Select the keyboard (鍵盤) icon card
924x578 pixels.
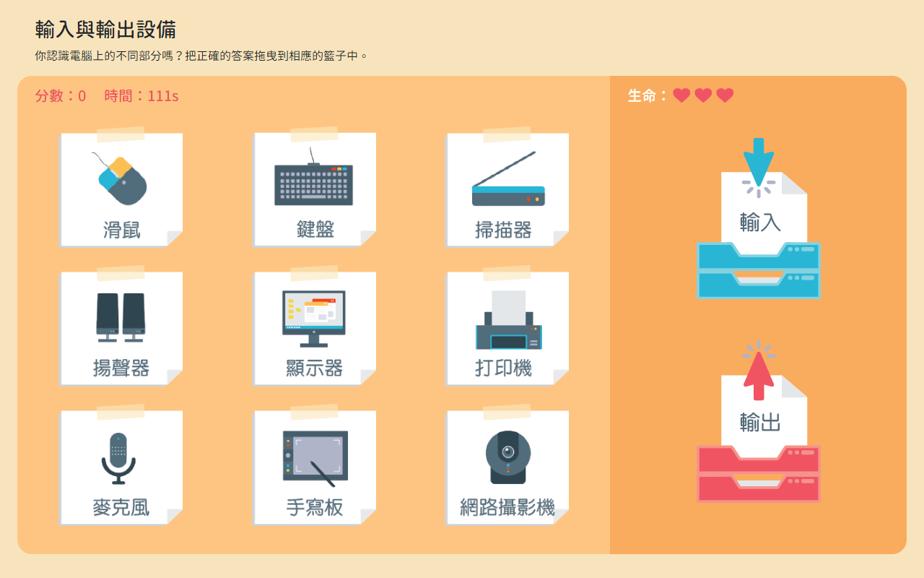315,191
